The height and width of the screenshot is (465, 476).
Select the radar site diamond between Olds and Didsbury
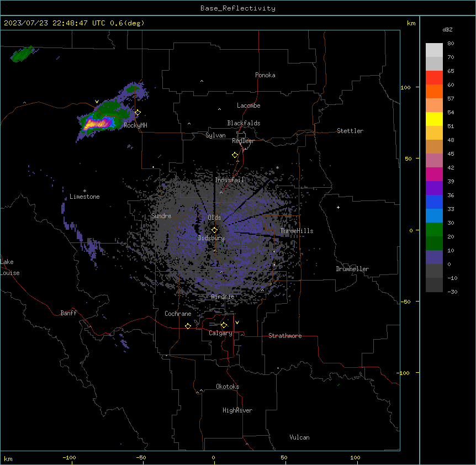[215, 230]
